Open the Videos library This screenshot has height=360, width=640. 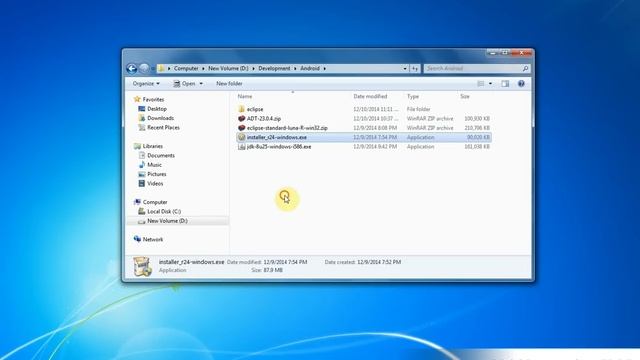tap(155, 184)
